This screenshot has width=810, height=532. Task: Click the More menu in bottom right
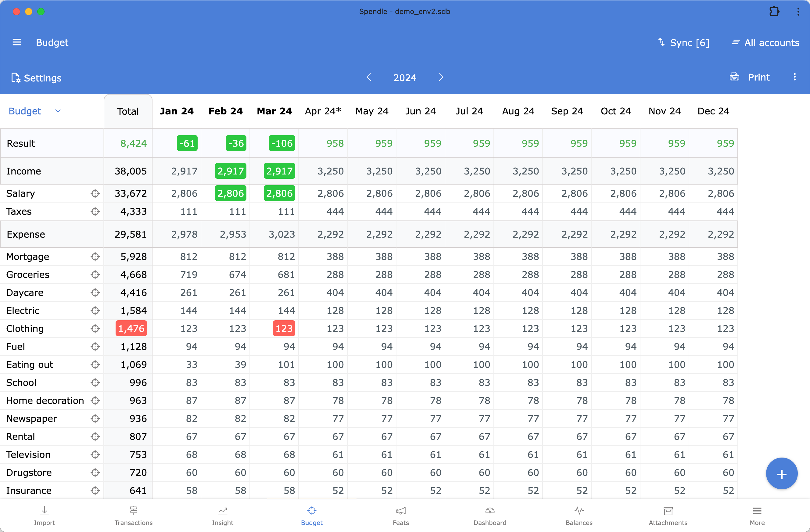pyautogui.click(x=757, y=515)
